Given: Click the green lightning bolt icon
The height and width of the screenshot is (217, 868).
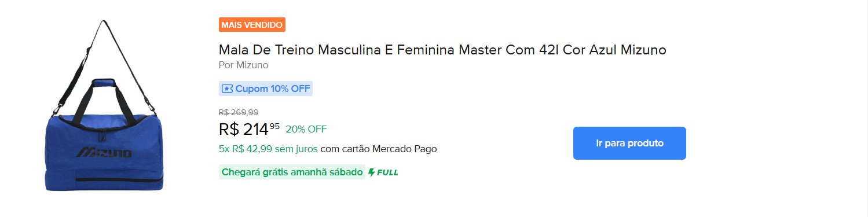Looking at the screenshot, I should tap(372, 172).
